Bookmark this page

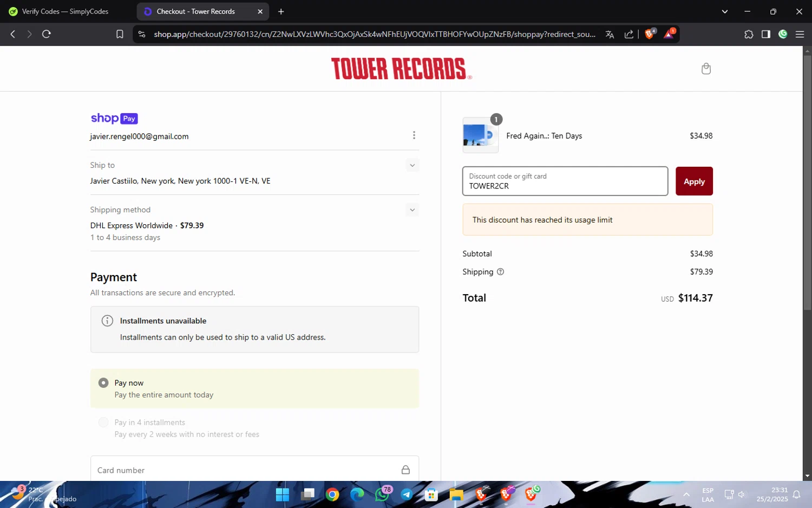(x=120, y=34)
